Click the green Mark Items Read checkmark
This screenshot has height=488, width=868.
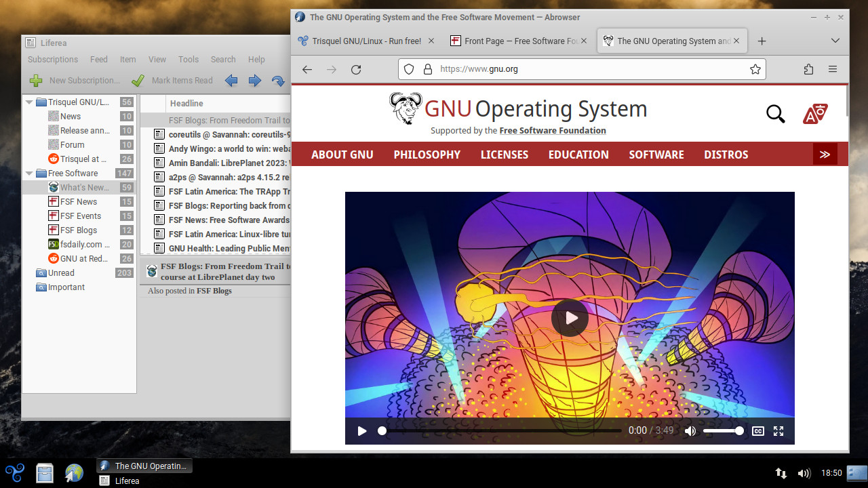click(x=138, y=81)
